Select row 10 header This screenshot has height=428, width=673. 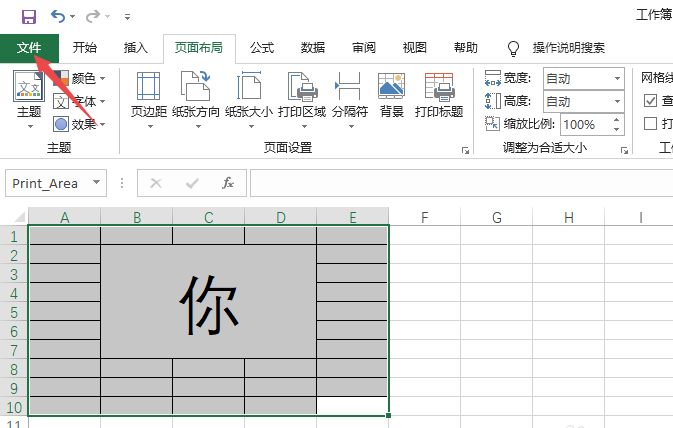pyautogui.click(x=14, y=407)
